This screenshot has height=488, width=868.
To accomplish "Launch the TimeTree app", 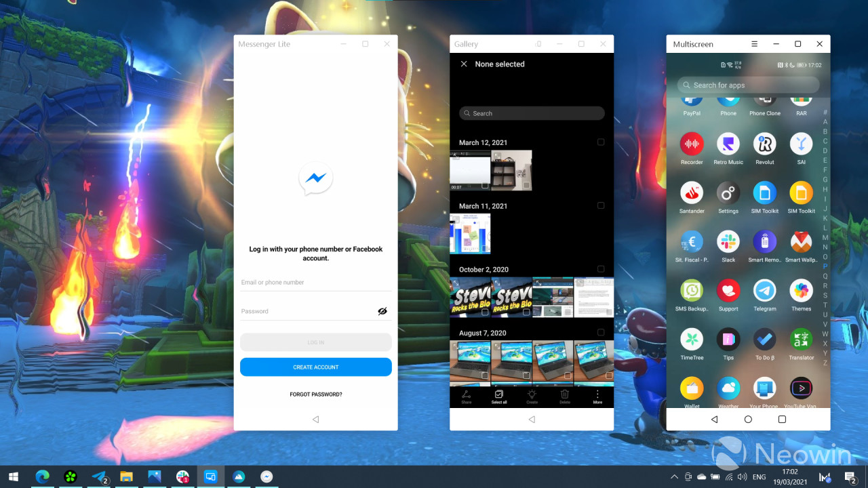I will [692, 339].
